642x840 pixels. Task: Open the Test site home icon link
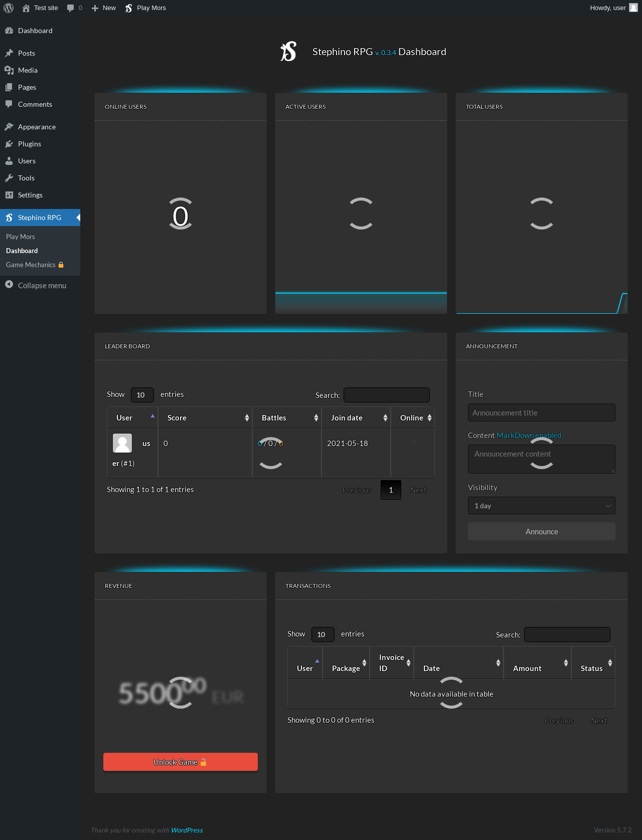pyautogui.click(x=26, y=8)
